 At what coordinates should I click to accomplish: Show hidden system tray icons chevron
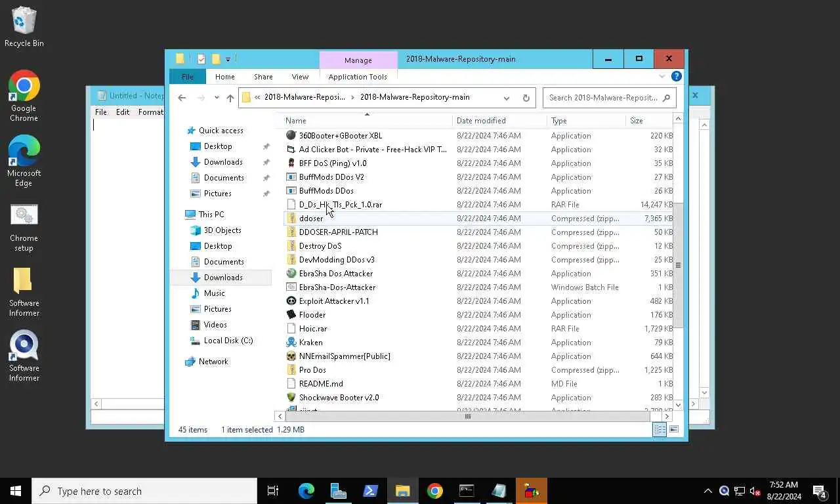coord(708,491)
